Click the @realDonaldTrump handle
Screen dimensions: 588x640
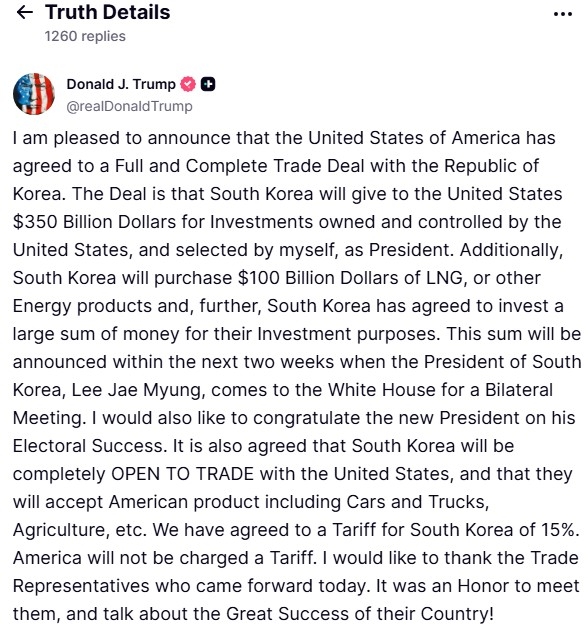click(129, 107)
